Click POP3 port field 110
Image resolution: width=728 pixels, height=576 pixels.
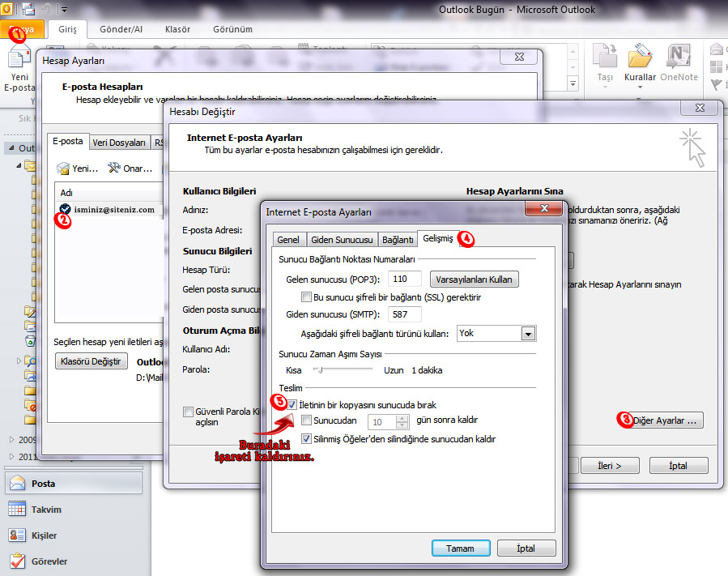click(x=404, y=279)
